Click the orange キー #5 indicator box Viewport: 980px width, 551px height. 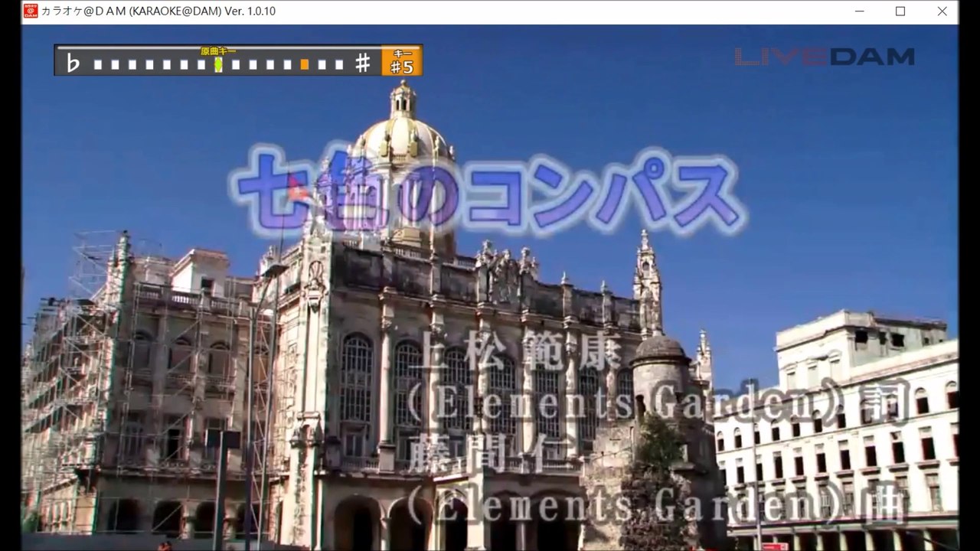tap(402, 60)
